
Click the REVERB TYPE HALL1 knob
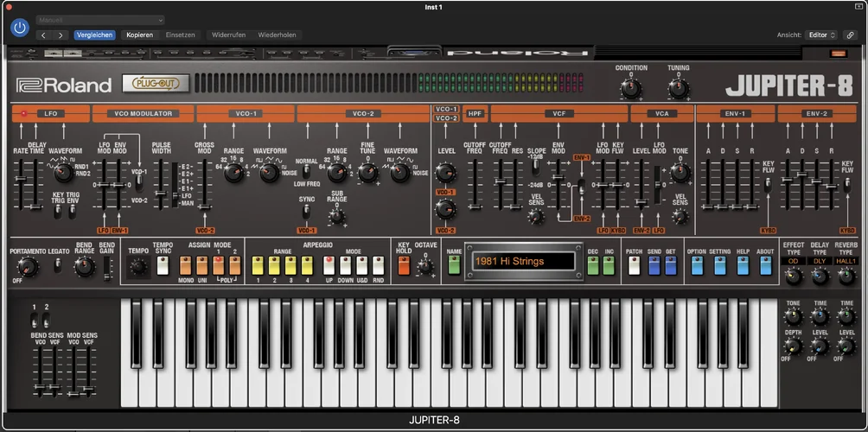pyautogui.click(x=846, y=276)
